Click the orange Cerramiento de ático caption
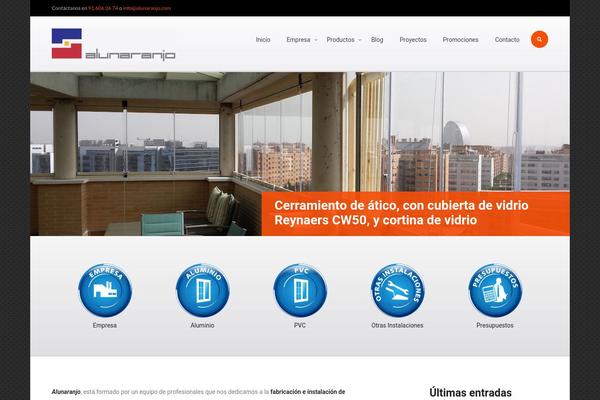600x400 pixels. pos(416,213)
